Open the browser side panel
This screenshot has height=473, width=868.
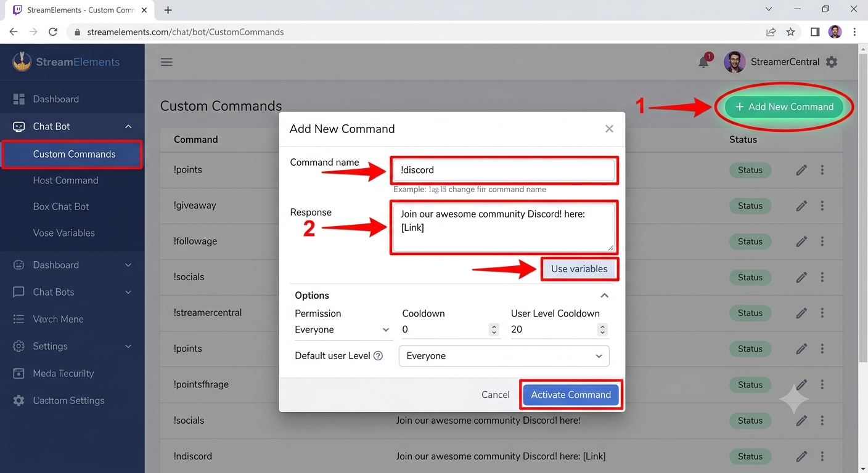(815, 32)
